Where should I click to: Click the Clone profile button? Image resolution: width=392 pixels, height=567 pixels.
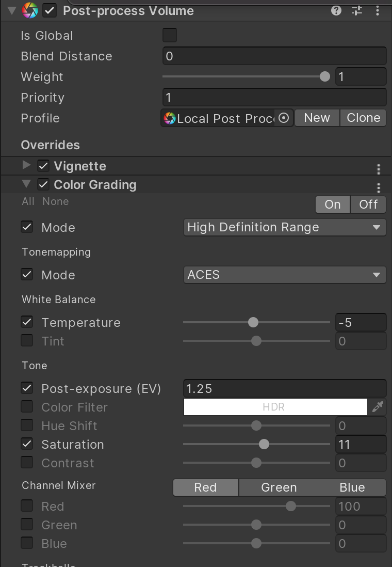click(363, 118)
